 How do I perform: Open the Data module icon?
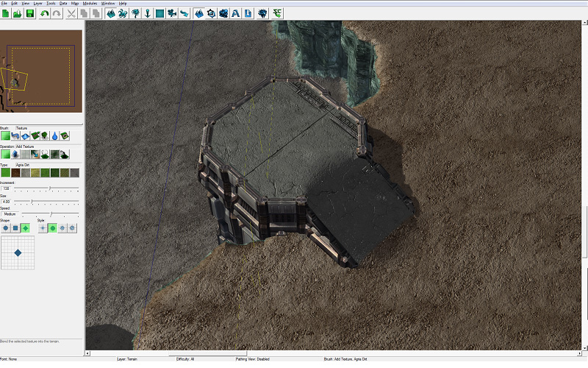pos(223,14)
